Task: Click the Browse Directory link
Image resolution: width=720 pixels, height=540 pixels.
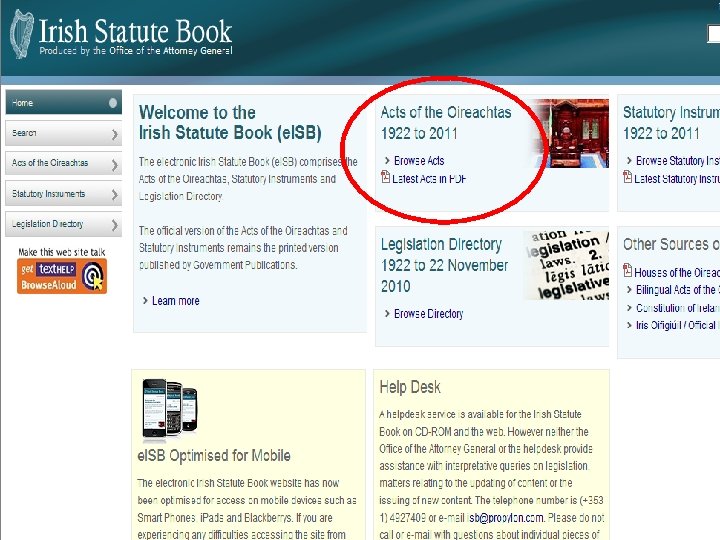Action: click(428, 314)
